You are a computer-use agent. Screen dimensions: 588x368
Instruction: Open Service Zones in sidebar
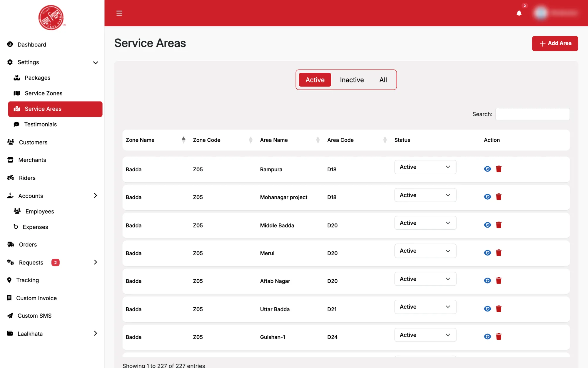pos(44,93)
